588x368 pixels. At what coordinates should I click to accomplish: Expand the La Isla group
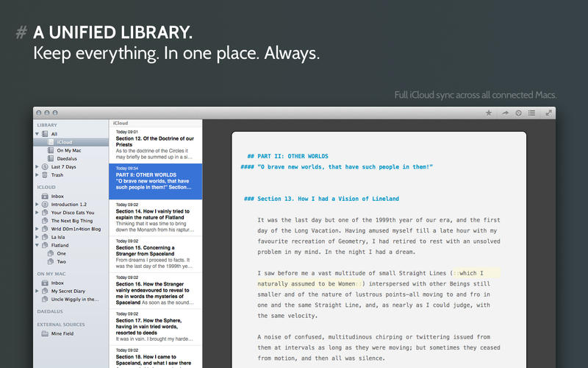[x=37, y=237]
